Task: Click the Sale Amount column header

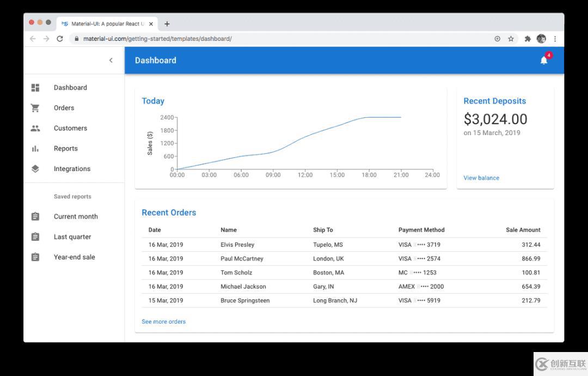Action: click(x=523, y=230)
